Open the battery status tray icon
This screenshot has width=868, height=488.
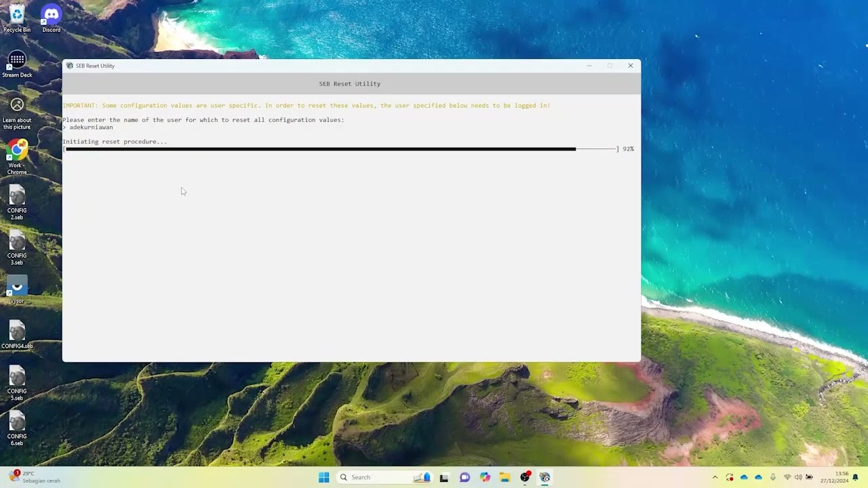coord(809,477)
